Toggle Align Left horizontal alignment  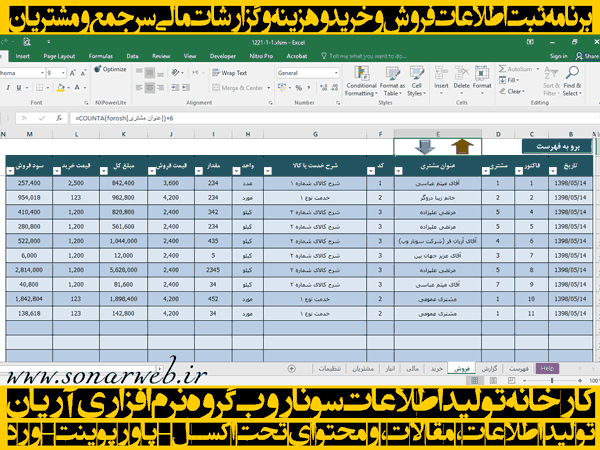[x=139, y=88]
